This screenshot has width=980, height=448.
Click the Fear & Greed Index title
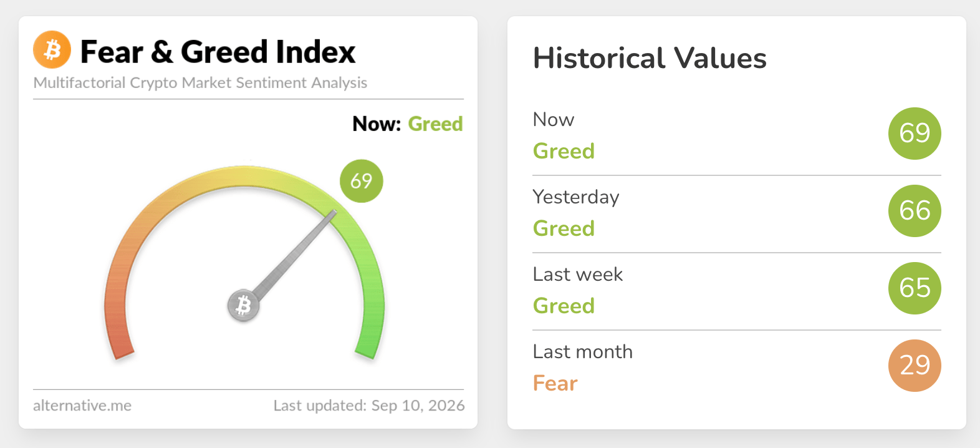click(x=218, y=51)
